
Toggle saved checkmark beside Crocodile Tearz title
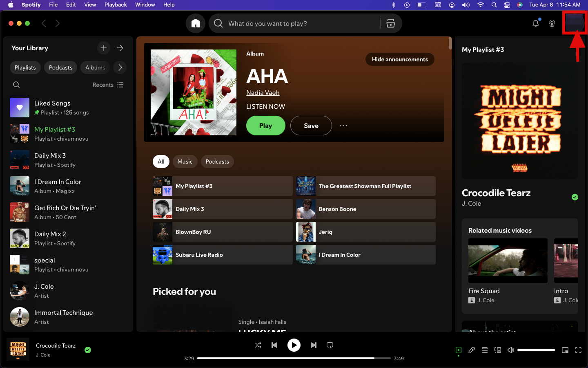pyautogui.click(x=575, y=197)
